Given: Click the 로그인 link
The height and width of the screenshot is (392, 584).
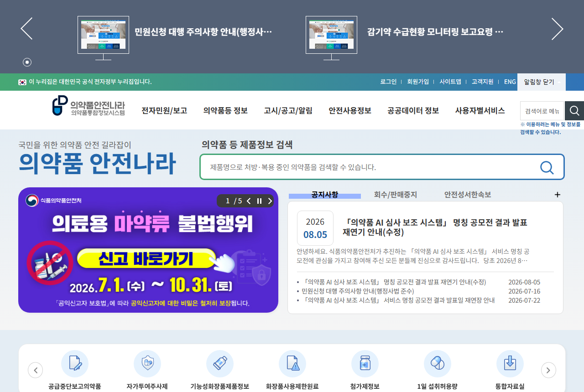Looking at the screenshot, I should (388, 82).
